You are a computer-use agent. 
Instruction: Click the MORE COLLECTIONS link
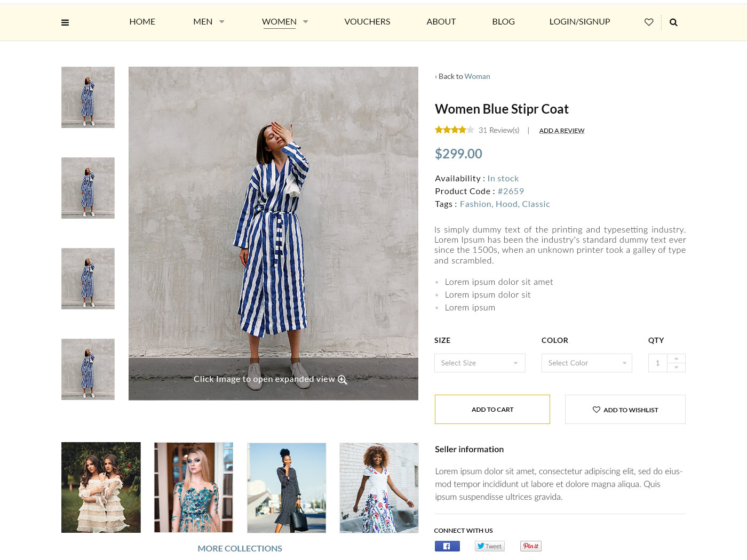pyautogui.click(x=240, y=548)
